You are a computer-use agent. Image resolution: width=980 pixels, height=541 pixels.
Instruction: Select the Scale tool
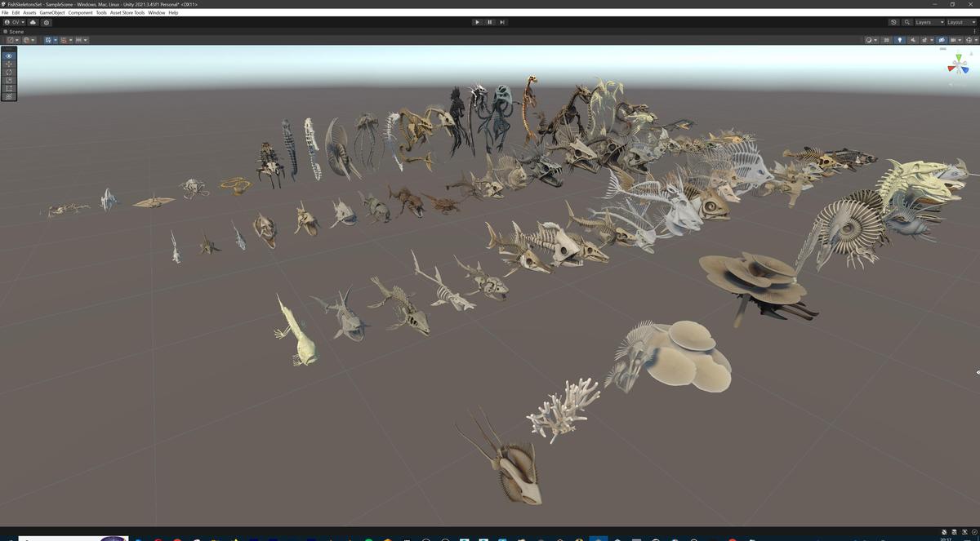click(8, 80)
